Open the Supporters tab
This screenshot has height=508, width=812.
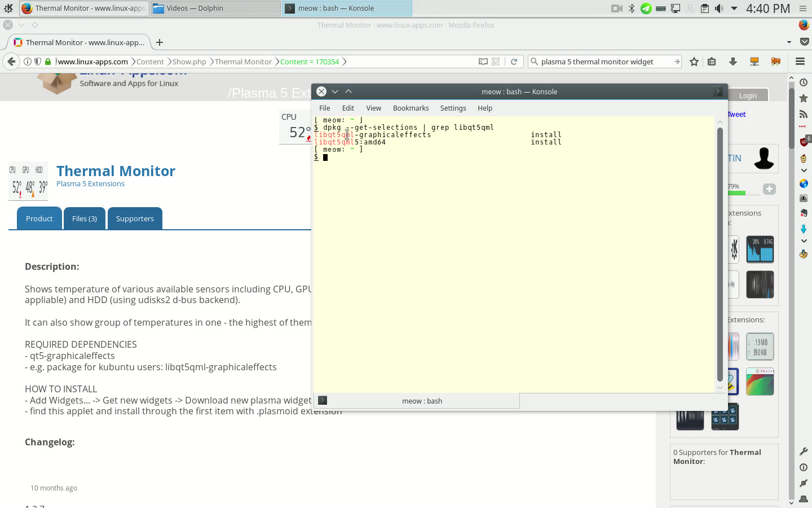click(135, 218)
